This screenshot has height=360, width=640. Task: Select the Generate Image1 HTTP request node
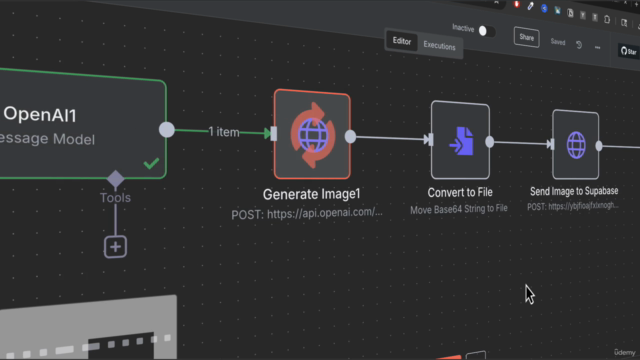click(312, 134)
